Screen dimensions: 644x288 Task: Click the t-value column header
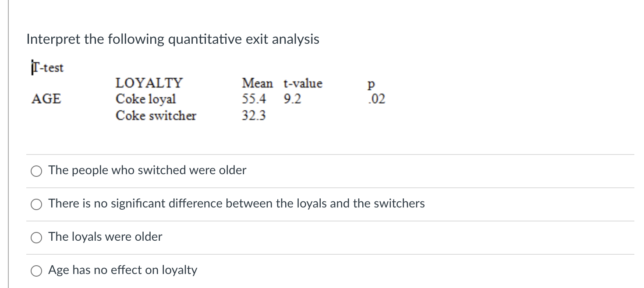(x=303, y=83)
